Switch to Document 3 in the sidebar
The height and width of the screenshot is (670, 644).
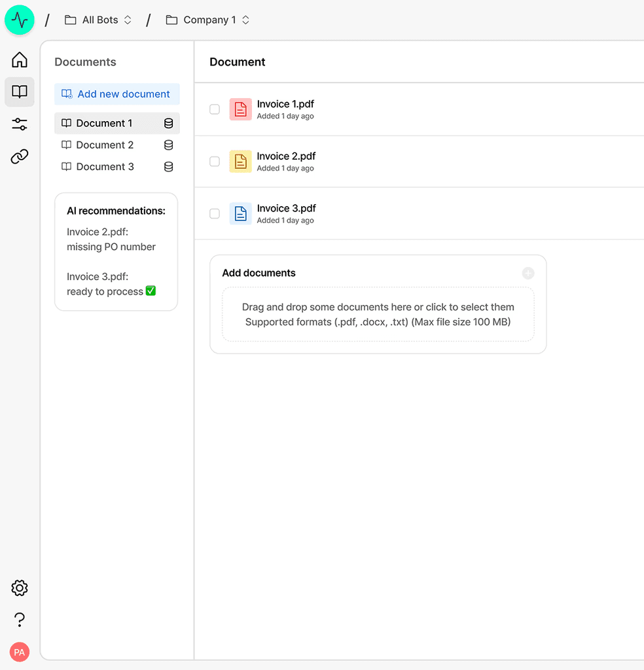tap(104, 166)
